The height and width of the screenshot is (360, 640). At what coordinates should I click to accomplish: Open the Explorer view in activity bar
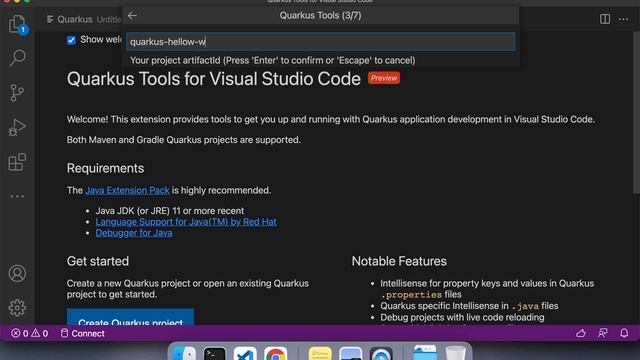tap(17, 24)
